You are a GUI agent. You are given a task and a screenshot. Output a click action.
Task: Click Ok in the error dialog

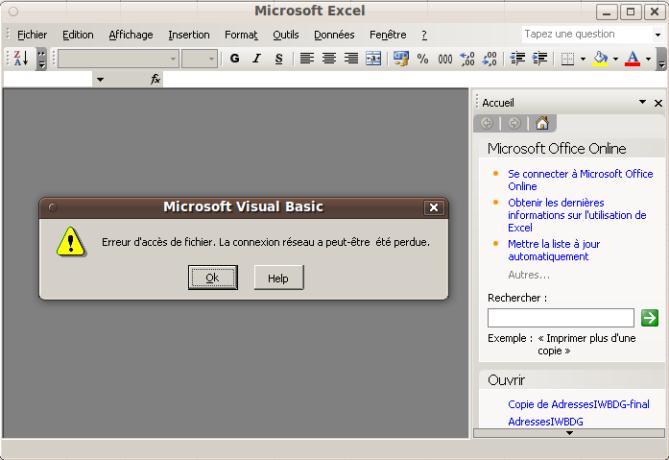[212, 278]
